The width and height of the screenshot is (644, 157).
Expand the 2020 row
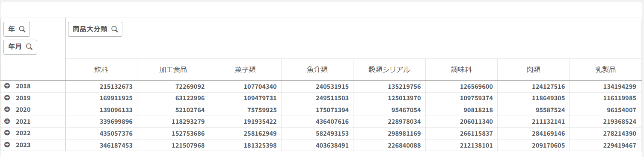click(7, 110)
